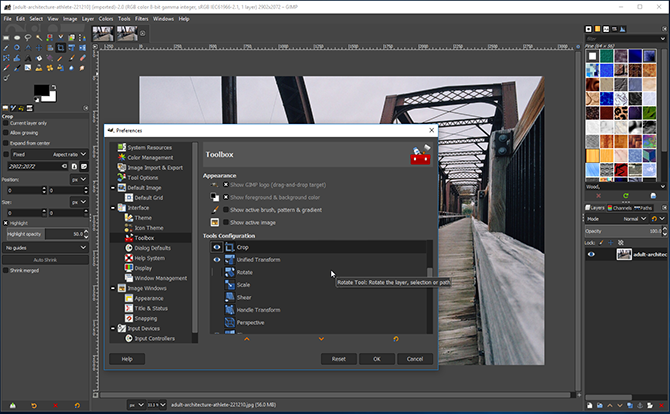Move selected tool up with the up arrow
The height and width of the screenshot is (414, 670).
click(x=247, y=339)
